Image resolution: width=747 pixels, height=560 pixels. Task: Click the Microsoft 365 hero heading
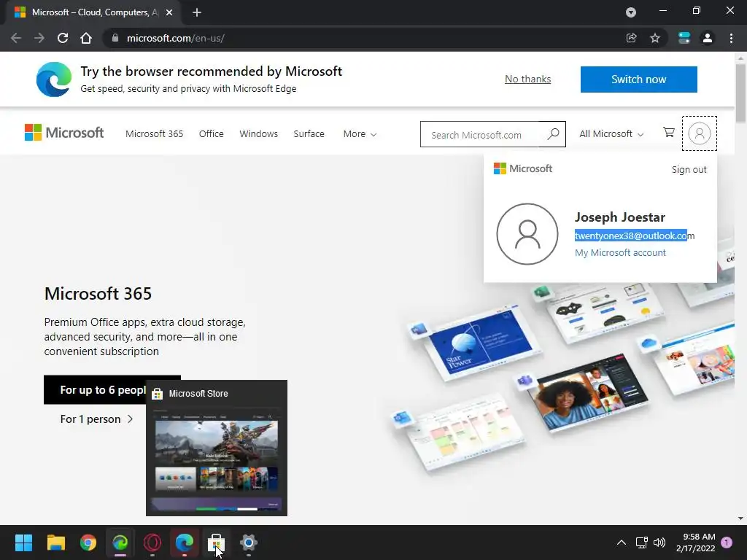click(98, 294)
